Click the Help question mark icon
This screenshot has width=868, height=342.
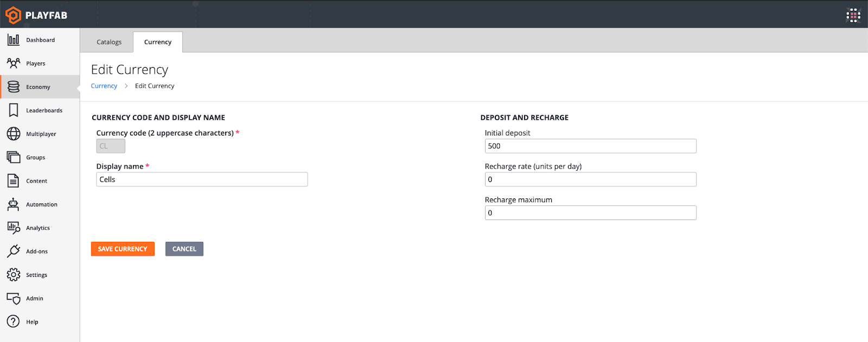point(14,321)
